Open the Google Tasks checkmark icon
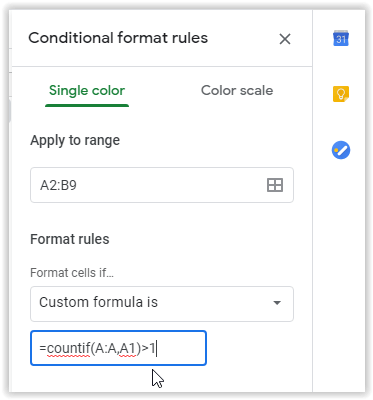373x400 pixels. pos(341,150)
